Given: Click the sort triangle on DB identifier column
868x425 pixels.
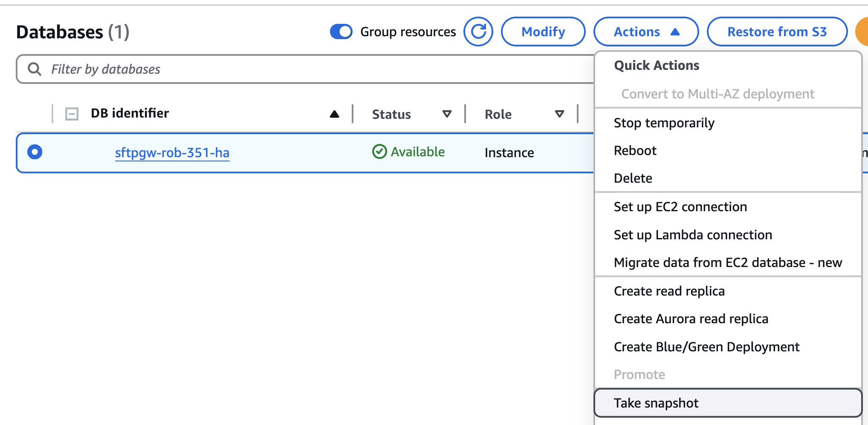Looking at the screenshot, I should tap(334, 114).
